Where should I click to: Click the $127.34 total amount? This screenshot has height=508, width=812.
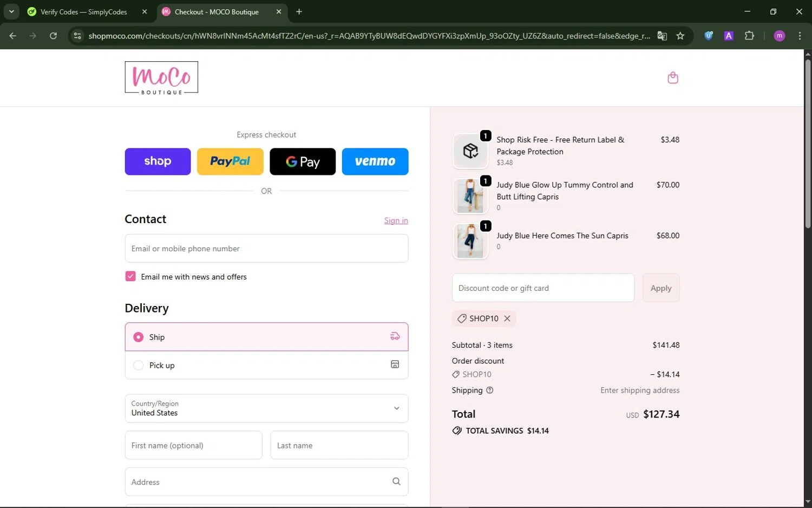(x=661, y=414)
